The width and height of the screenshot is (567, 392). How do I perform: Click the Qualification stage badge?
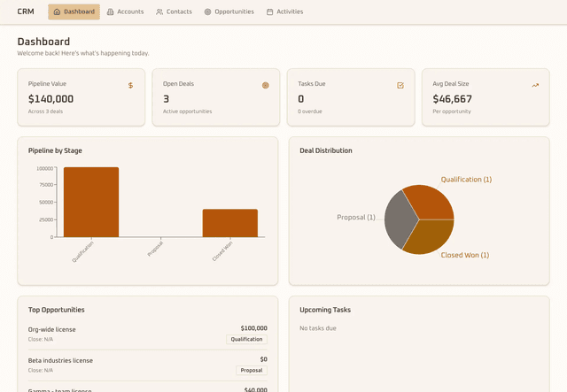coord(246,339)
